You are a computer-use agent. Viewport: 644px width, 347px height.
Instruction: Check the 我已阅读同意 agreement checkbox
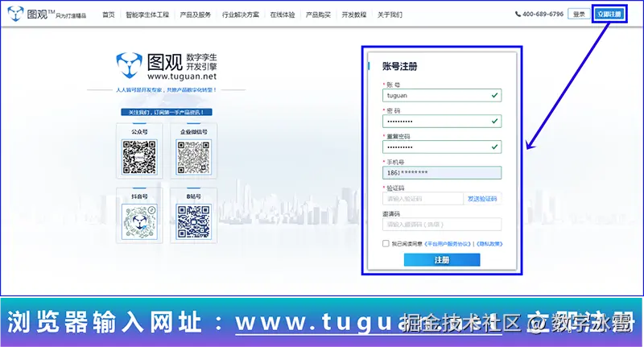coord(386,243)
